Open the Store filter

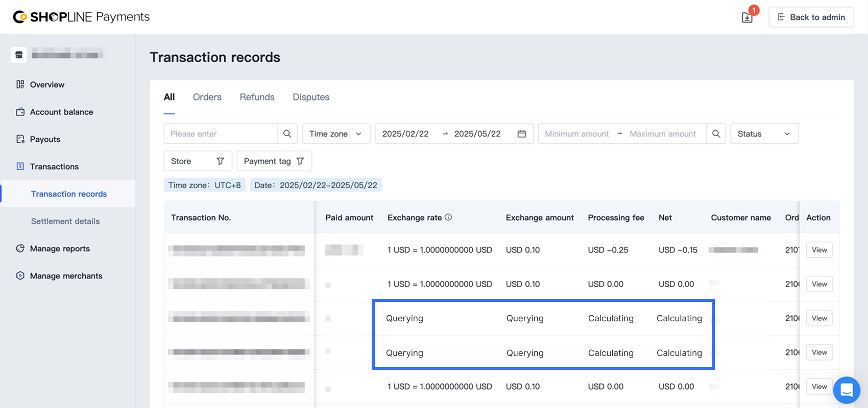pyautogui.click(x=198, y=161)
